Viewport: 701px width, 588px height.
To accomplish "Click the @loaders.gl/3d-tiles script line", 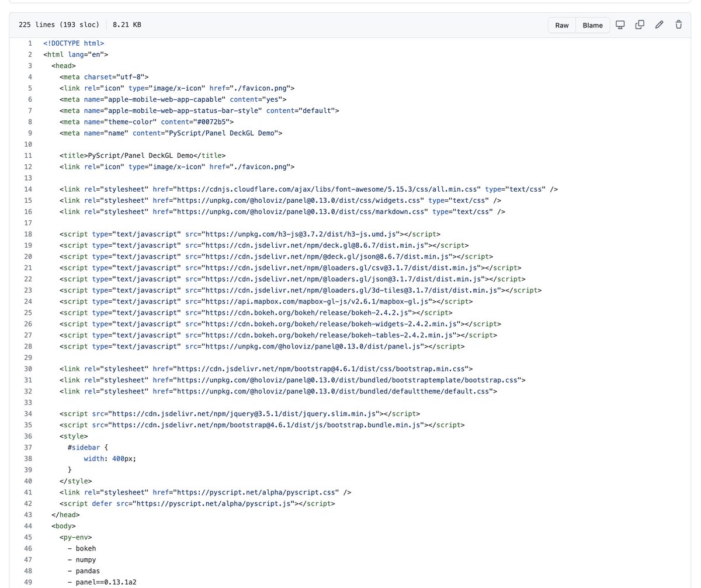I will [x=300, y=290].
